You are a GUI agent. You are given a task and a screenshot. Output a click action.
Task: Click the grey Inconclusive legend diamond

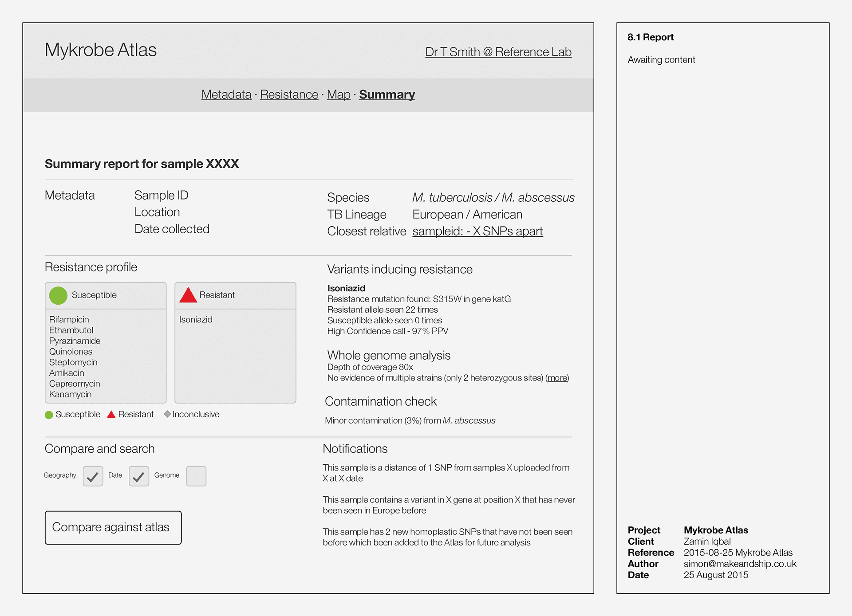pyautogui.click(x=167, y=414)
